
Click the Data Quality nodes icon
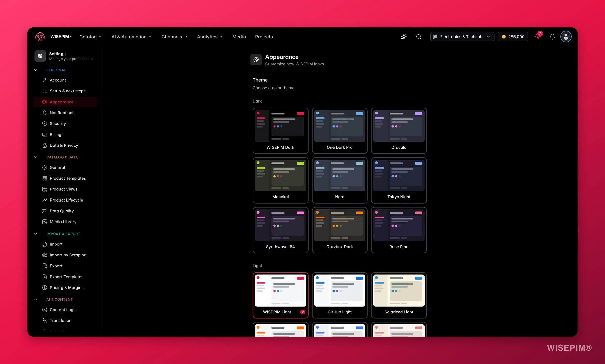(x=45, y=211)
